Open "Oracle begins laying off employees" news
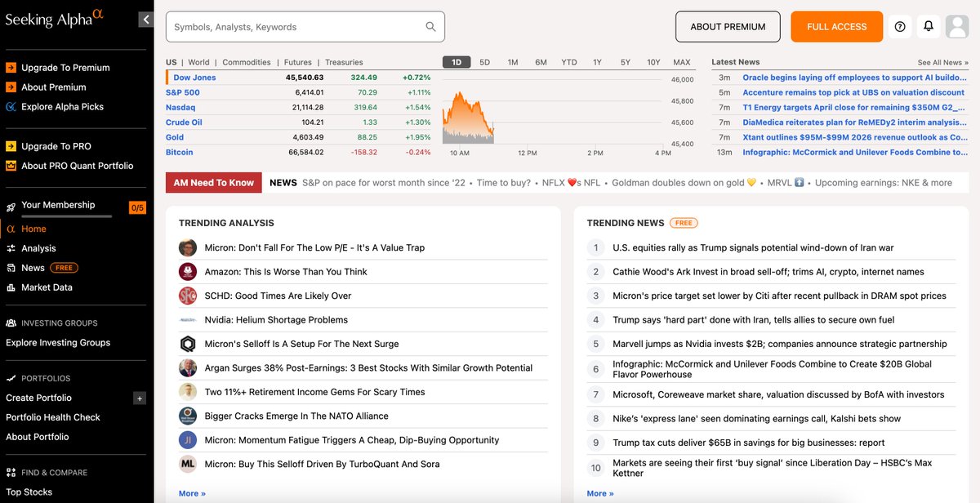This screenshot has height=503, width=980. coord(855,78)
